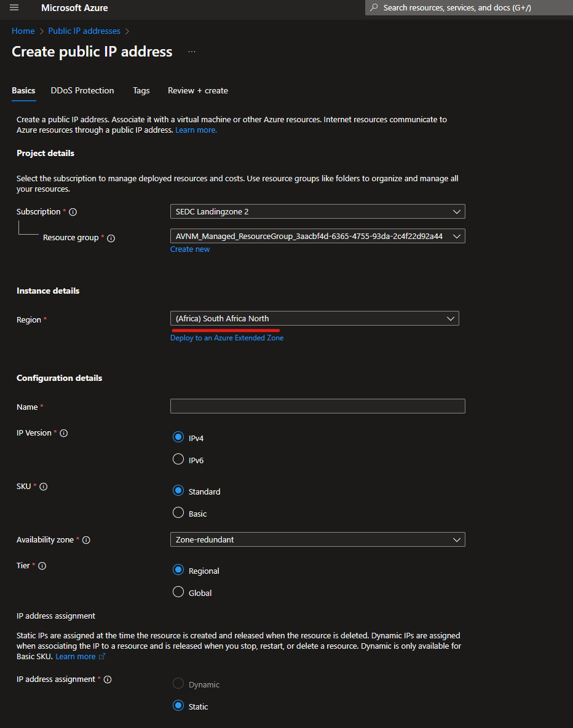Screen dimensions: 573x728
Task: Click Learn more link in description
Action: pos(196,130)
